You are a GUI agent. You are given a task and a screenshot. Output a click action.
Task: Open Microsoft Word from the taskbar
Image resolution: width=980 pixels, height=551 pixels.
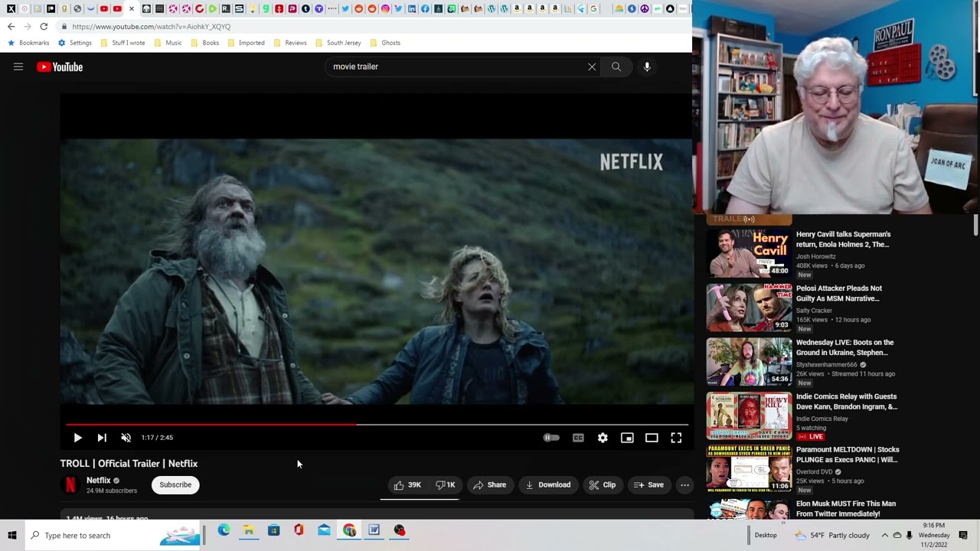tap(374, 530)
